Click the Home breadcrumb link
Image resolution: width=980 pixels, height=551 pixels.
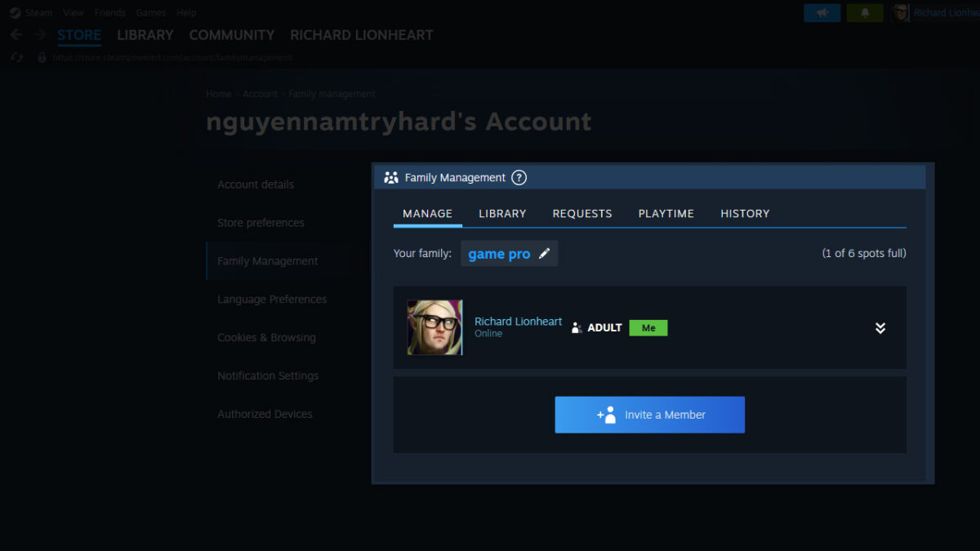pyautogui.click(x=219, y=94)
